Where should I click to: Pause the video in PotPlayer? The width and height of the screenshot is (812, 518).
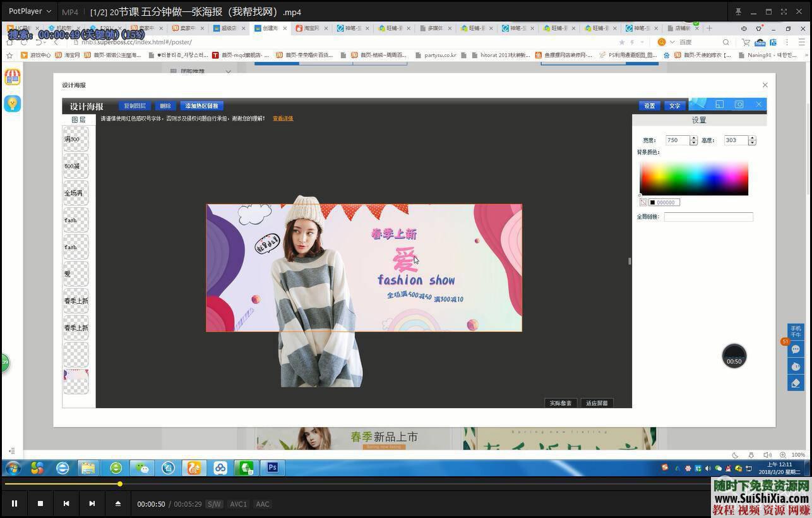click(15, 503)
